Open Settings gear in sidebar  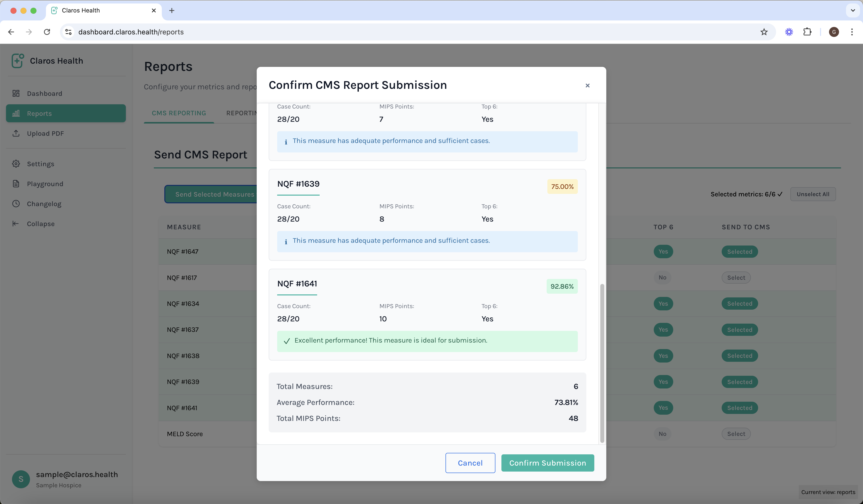pyautogui.click(x=16, y=164)
